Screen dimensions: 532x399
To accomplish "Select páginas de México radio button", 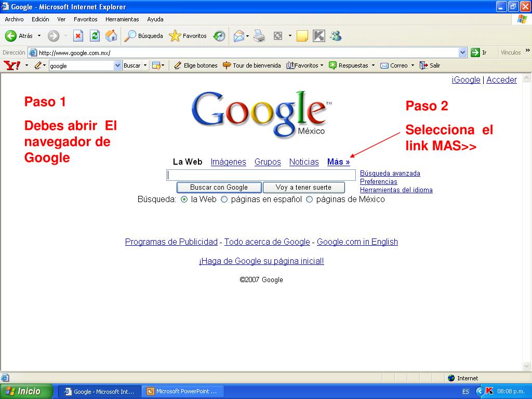I will [x=310, y=199].
